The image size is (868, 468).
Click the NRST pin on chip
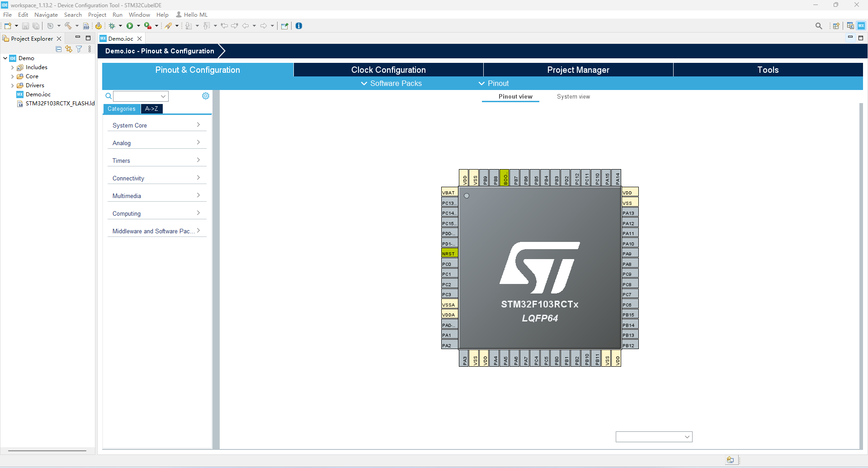coord(449,254)
